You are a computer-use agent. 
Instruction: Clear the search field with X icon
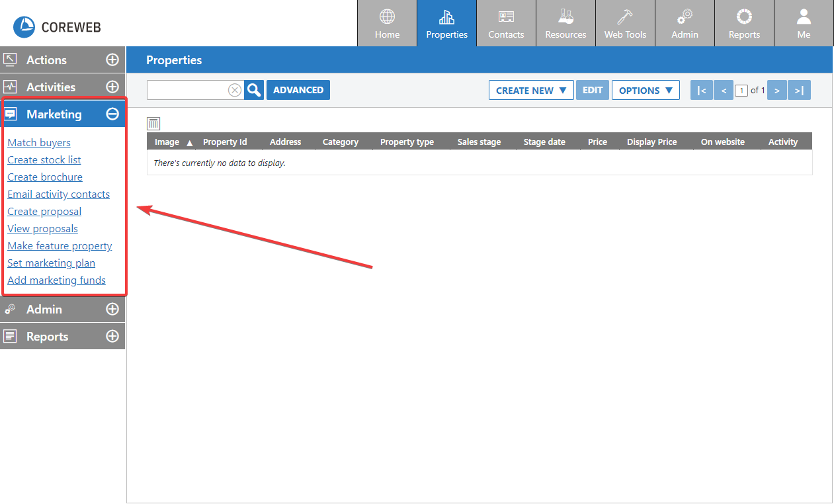[x=235, y=91]
